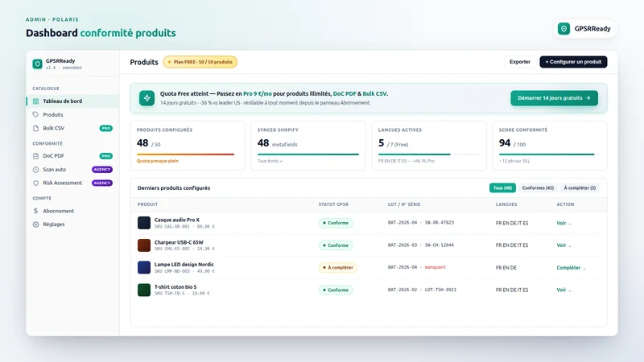Click the Risk Assessment shield icon
This screenshot has height=362, width=644.
pyautogui.click(x=35, y=183)
